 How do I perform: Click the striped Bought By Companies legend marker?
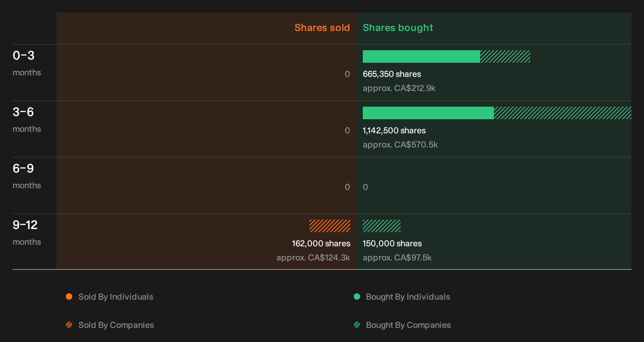point(357,325)
